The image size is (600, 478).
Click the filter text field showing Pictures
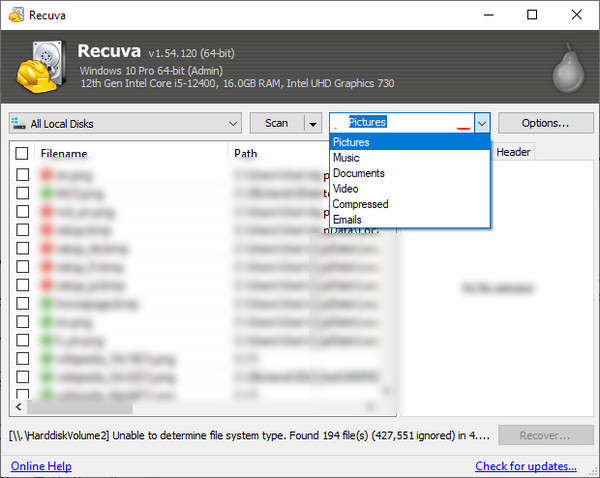(x=402, y=122)
